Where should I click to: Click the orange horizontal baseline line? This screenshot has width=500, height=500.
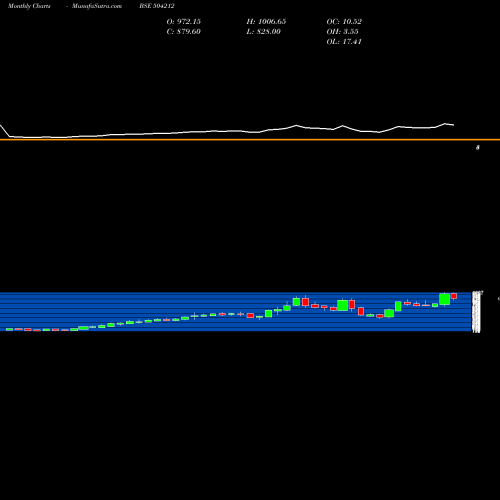(250, 140)
